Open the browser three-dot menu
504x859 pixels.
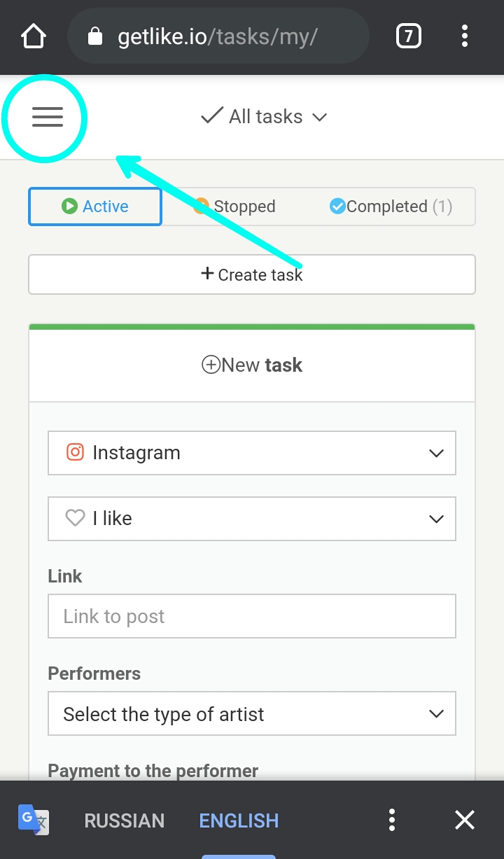click(x=465, y=36)
